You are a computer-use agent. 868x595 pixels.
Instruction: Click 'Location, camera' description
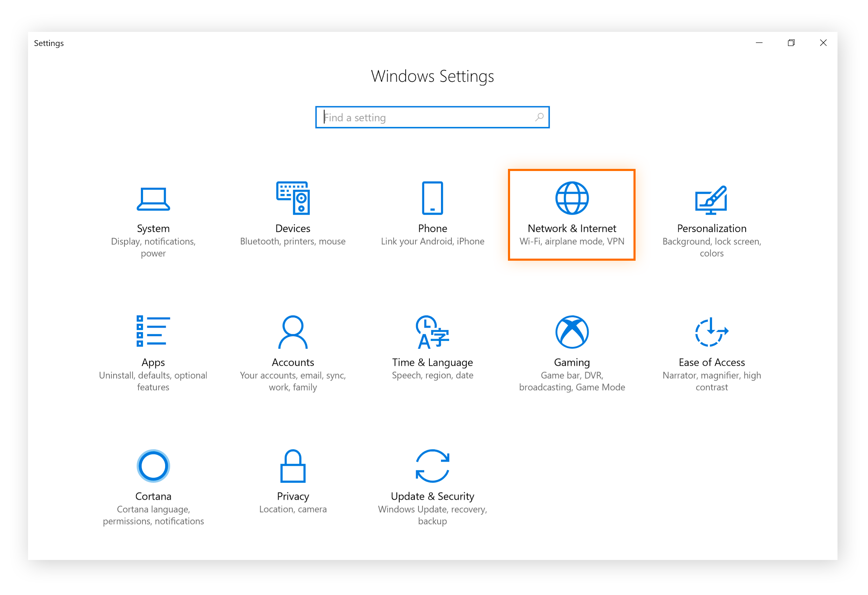coord(293,509)
